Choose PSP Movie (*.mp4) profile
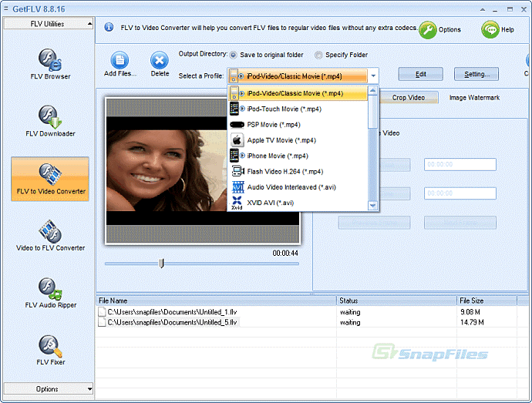The width and height of the screenshot is (532, 403). [x=298, y=125]
